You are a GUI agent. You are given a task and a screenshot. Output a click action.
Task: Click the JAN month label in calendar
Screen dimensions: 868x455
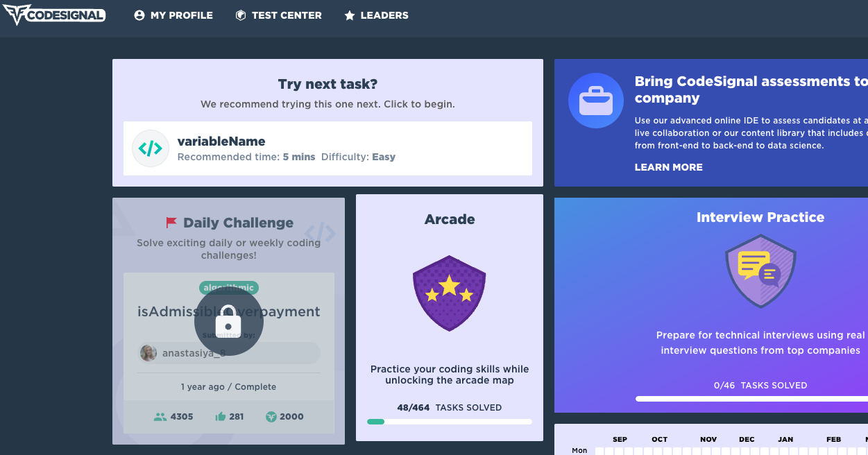785,439
